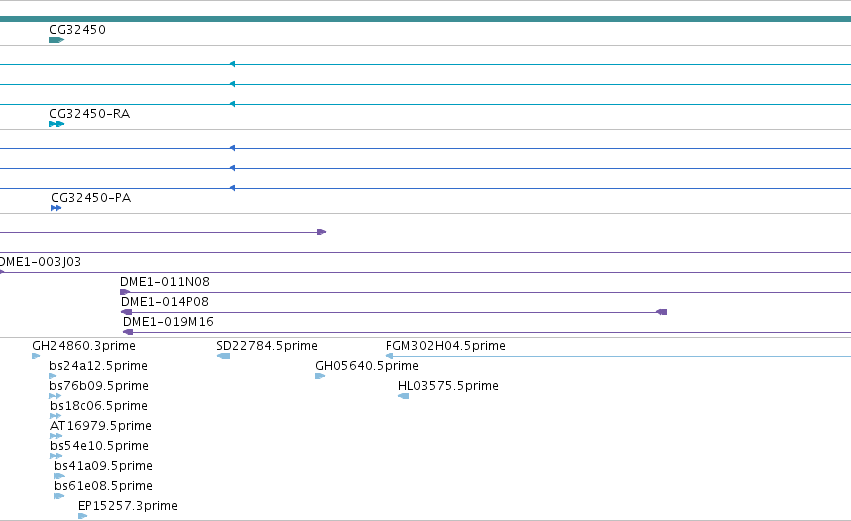The width and height of the screenshot is (851, 521).
Task: Click the GH05640.5prime EST arrow
Action: click(320, 376)
